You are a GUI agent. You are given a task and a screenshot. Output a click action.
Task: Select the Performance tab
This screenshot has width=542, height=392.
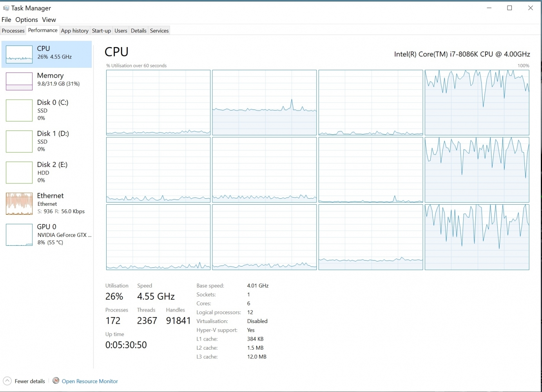coord(43,30)
